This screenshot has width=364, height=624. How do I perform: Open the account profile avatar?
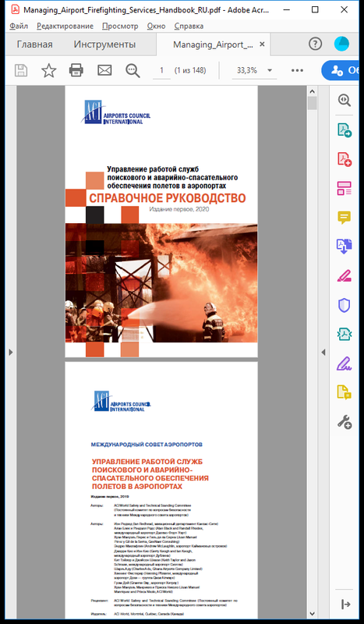(341, 44)
